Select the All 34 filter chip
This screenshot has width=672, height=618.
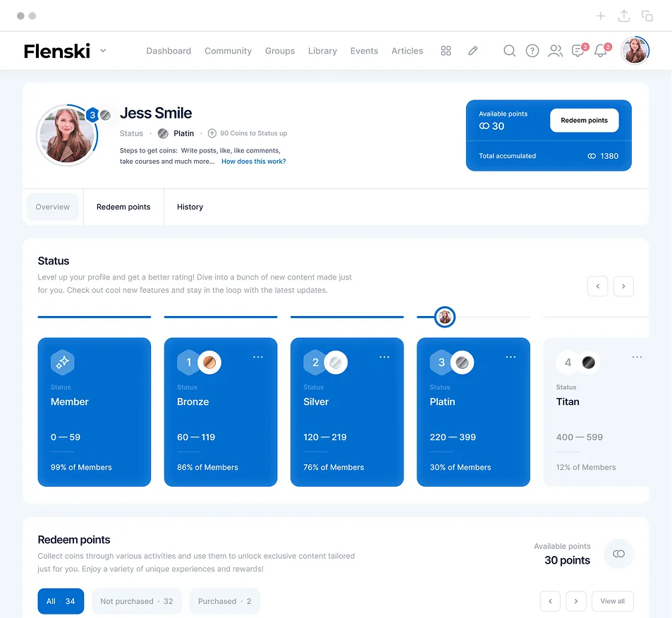[61, 601]
